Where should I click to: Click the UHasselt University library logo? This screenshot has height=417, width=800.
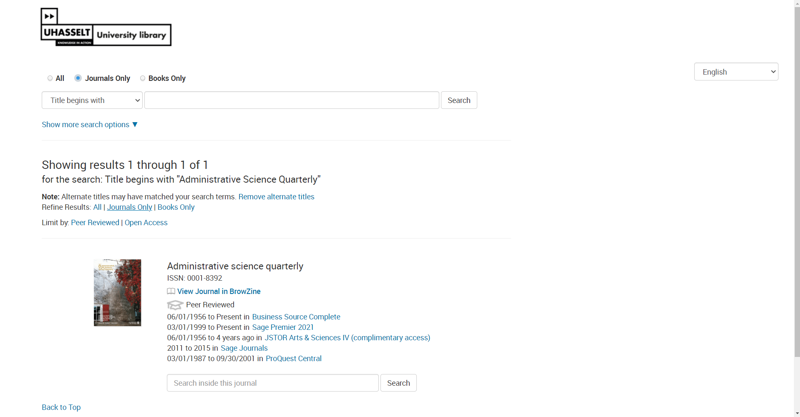105,27
